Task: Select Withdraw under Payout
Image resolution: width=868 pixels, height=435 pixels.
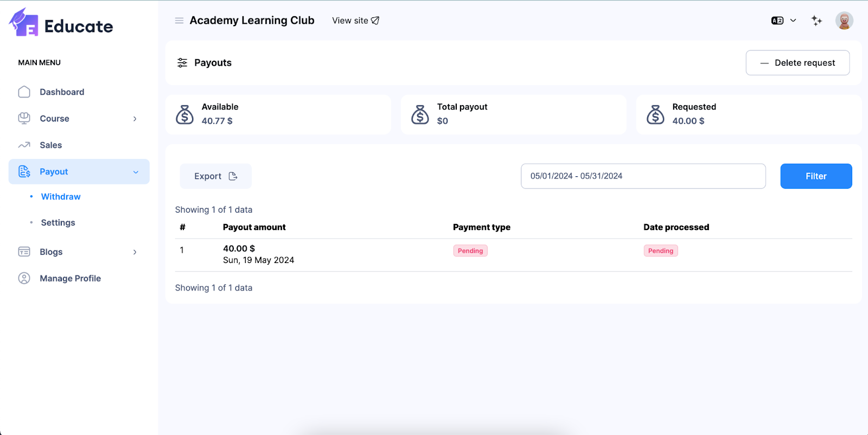Action: (x=61, y=197)
